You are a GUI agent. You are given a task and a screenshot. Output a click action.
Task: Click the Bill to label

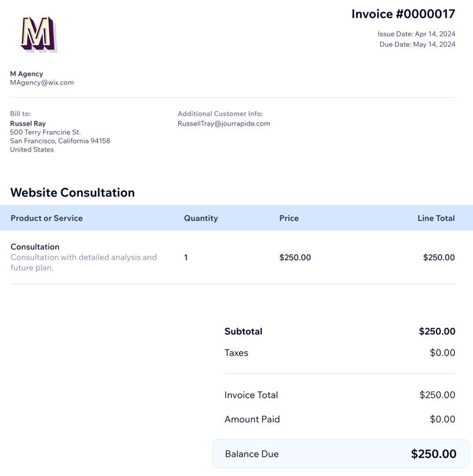[x=20, y=113]
